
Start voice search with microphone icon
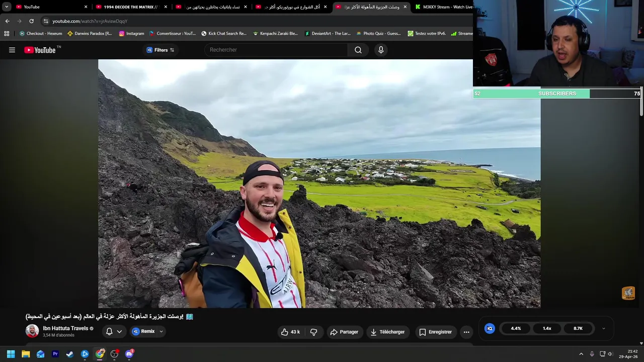pyautogui.click(x=381, y=50)
